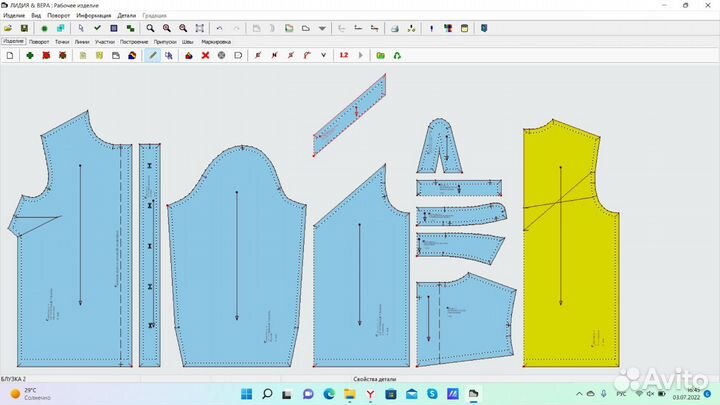The image size is (720, 405).
Task: Toggle the red 1.2 numbering button
Action: 344,55
